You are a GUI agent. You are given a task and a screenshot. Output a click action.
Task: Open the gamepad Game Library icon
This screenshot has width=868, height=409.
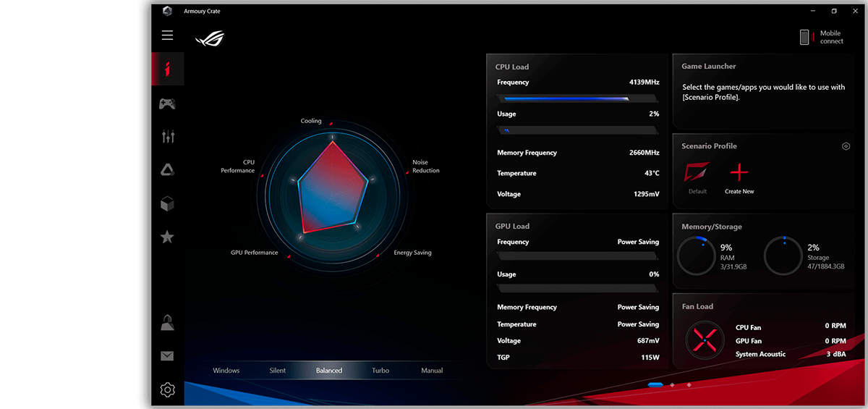coord(167,104)
